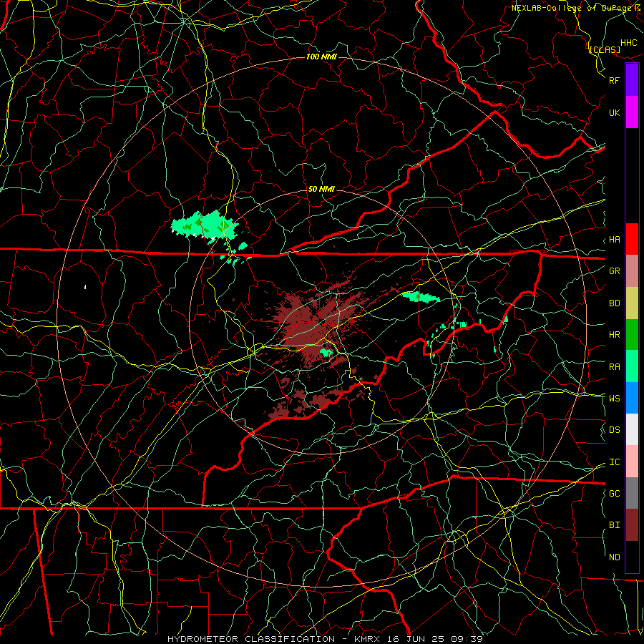The image size is (644, 644).
Task: Click the HA legend label
Action: click(x=614, y=239)
